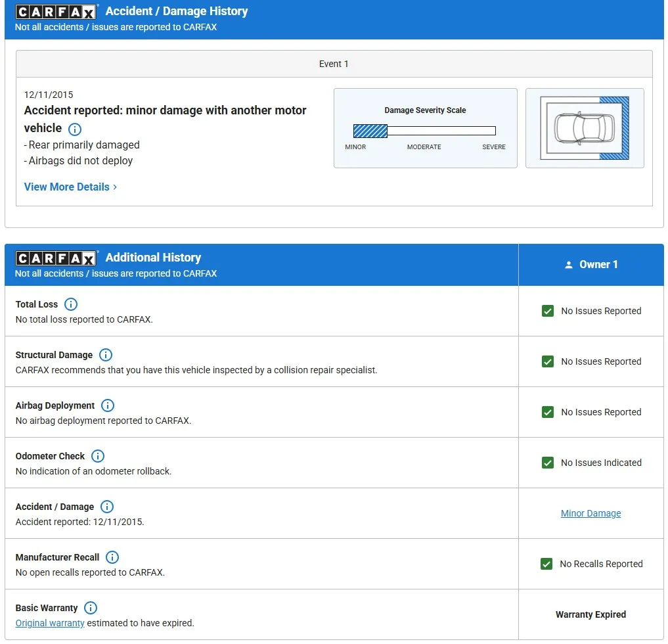The image size is (668, 644).
Task: Click the Total Loss green checkbox
Action: (547, 311)
